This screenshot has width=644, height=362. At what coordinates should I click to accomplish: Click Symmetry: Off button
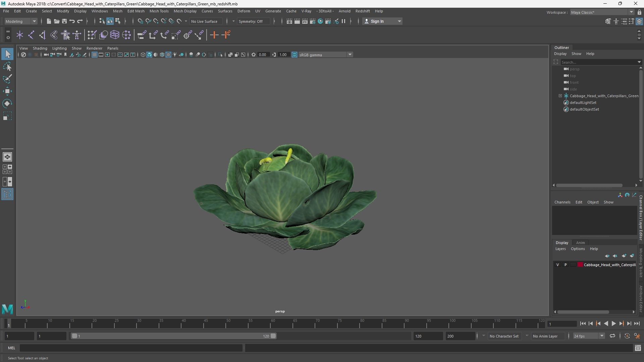pyautogui.click(x=253, y=21)
